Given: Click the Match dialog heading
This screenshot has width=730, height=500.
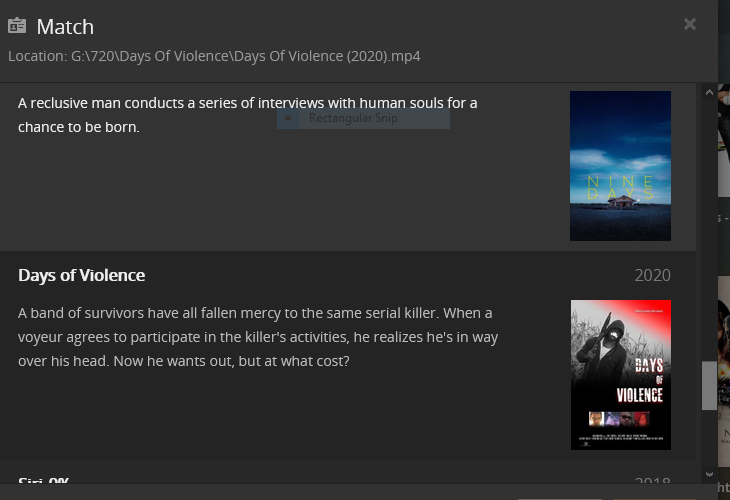Looking at the screenshot, I should coord(65,27).
